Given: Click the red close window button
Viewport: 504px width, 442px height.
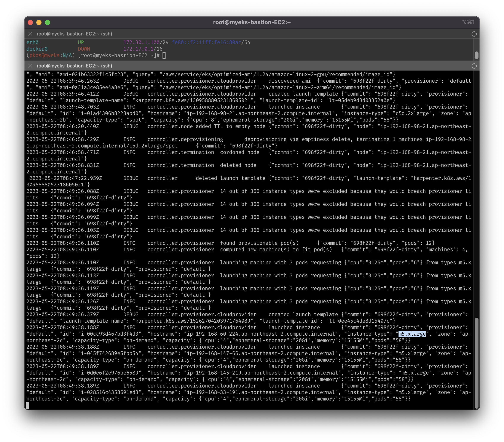Looking at the screenshot, I should tap(30, 22).
